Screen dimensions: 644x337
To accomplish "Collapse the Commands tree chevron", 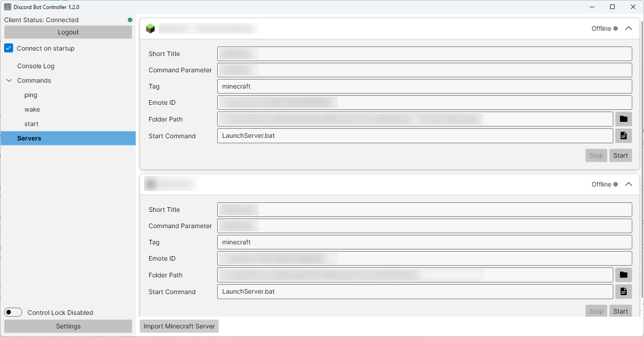I will 9,80.
